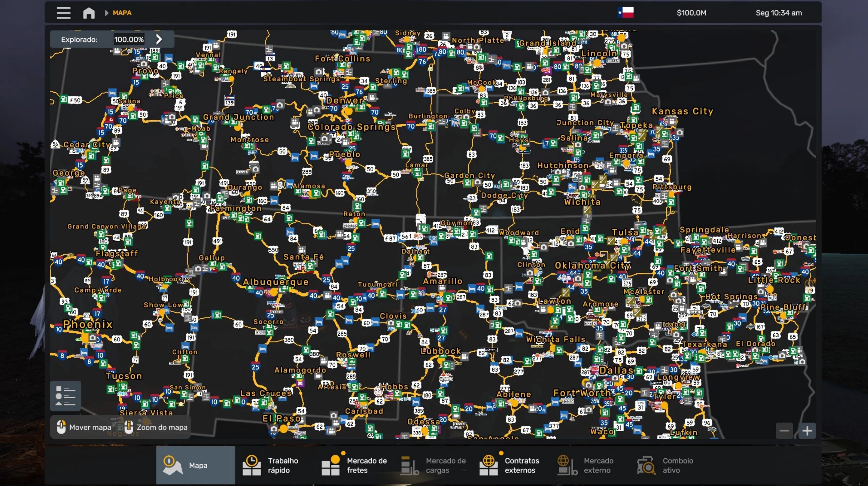Click the Dallas city marker
Image resolution: width=868 pixels, height=486 pixels.
(616, 370)
